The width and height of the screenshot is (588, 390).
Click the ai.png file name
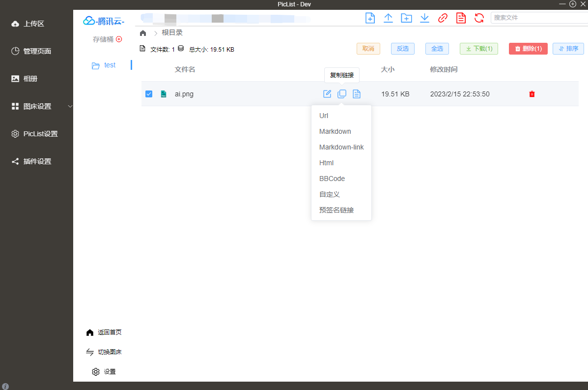coord(184,94)
